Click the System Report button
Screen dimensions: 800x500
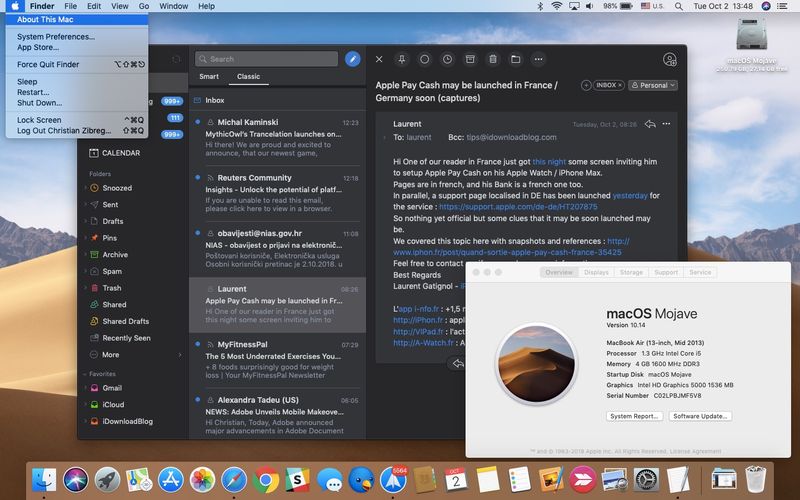635,416
